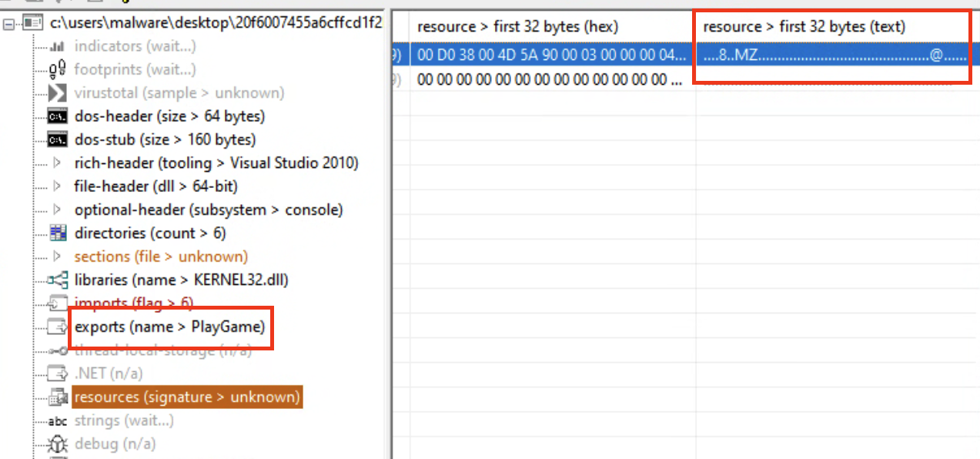Click the debug bug icon
This screenshot has width=980, height=459.
point(58,444)
